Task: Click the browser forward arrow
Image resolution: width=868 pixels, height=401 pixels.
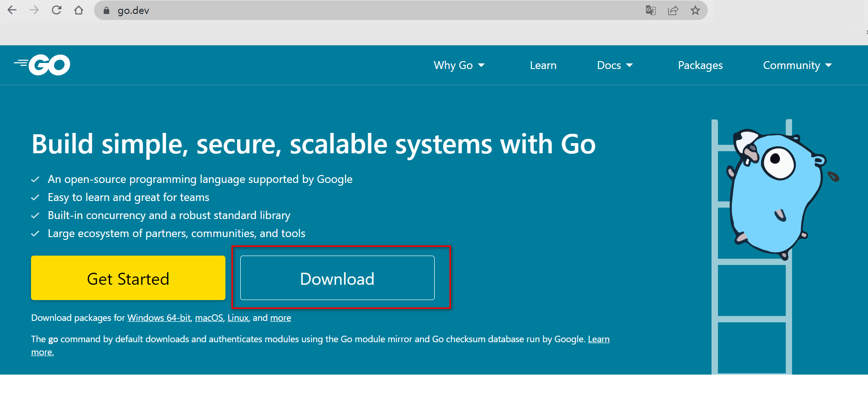Action: (x=34, y=10)
